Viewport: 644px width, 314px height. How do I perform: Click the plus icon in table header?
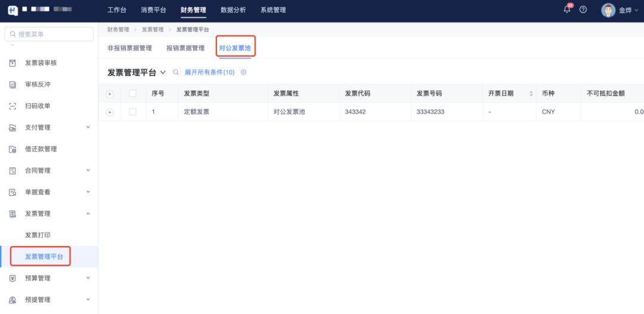tap(110, 94)
